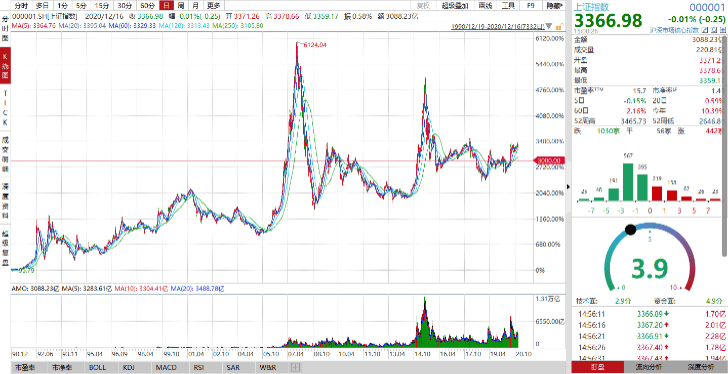Switch chart to the 日 period
Viewport: 728px width, 374px height.
(x=167, y=6)
